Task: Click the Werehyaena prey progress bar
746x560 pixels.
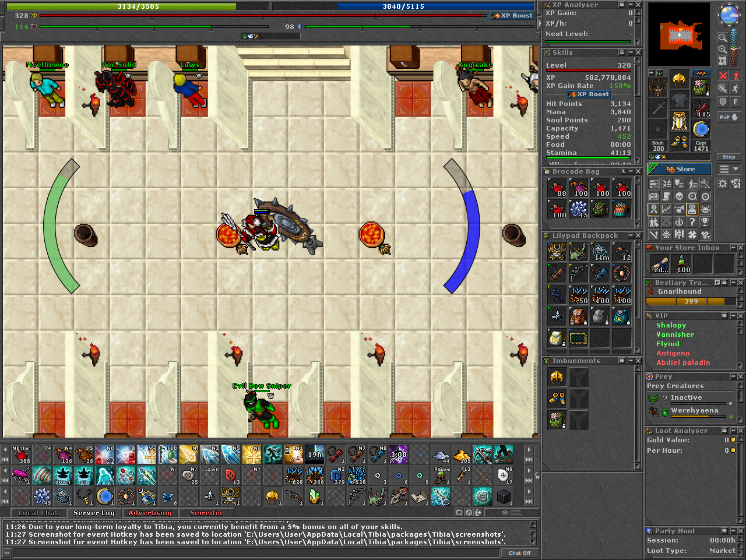Action: coord(698,416)
